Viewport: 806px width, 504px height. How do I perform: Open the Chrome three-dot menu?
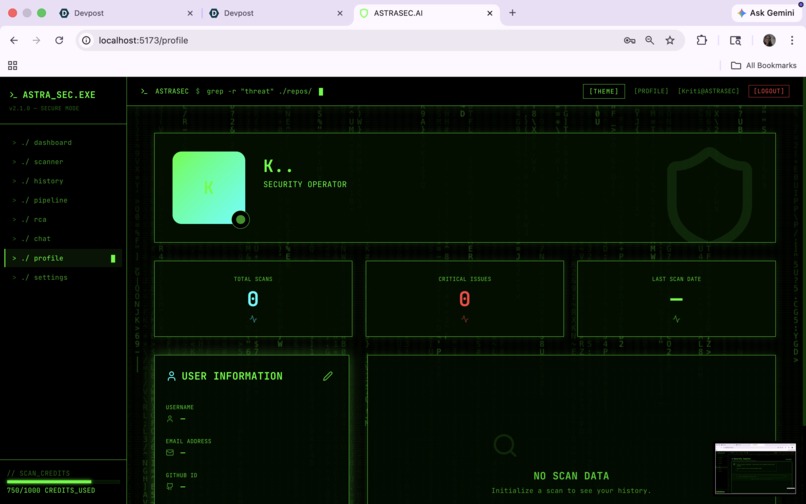792,40
